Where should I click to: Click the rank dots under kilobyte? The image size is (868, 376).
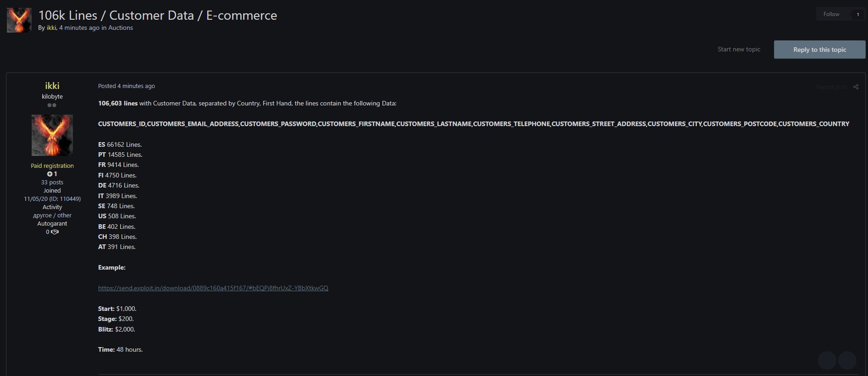pos(52,105)
